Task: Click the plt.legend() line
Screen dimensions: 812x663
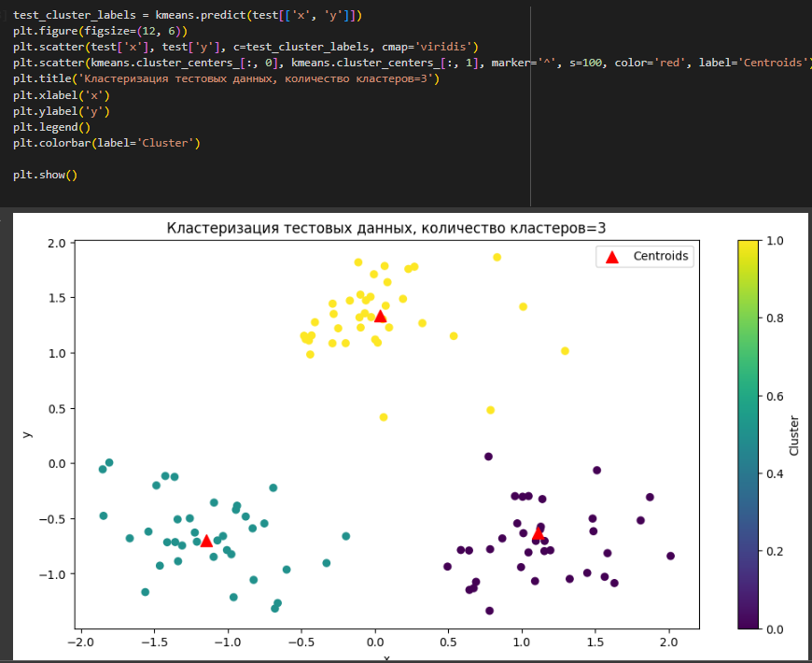Action: 51,127
